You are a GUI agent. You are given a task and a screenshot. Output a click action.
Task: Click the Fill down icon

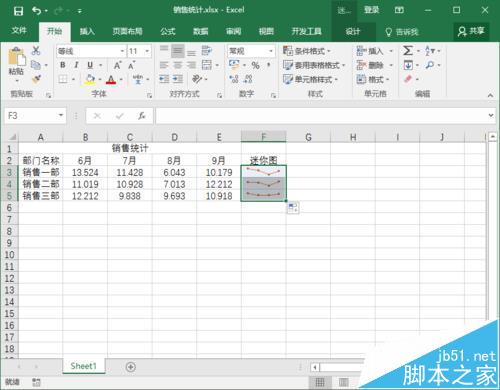pos(408,65)
